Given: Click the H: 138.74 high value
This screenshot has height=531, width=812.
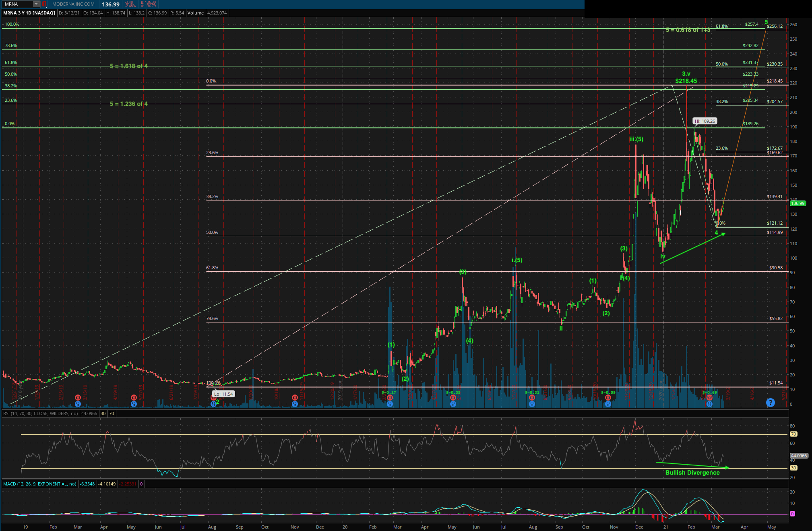Looking at the screenshot, I should click(x=116, y=13).
